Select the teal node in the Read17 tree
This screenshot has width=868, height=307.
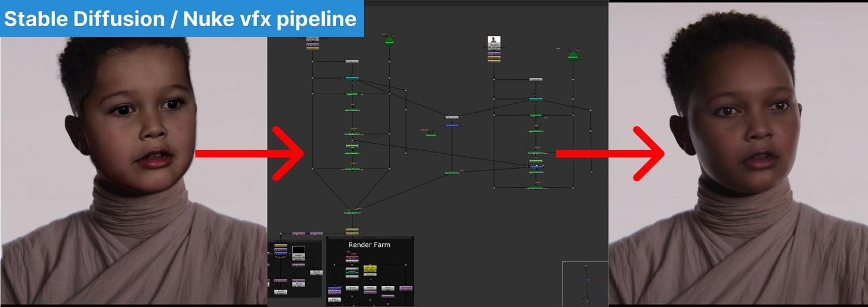[535, 98]
